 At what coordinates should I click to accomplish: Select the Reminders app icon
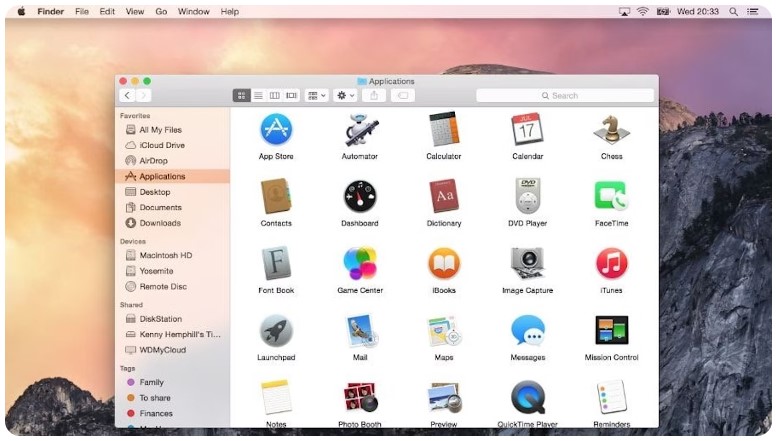point(611,397)
